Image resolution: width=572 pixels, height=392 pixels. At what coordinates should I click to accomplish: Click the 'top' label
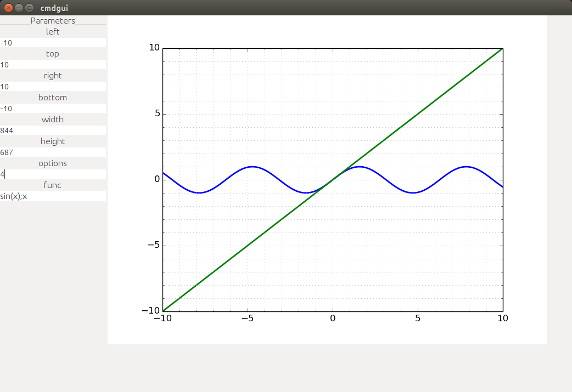(53, 54)
